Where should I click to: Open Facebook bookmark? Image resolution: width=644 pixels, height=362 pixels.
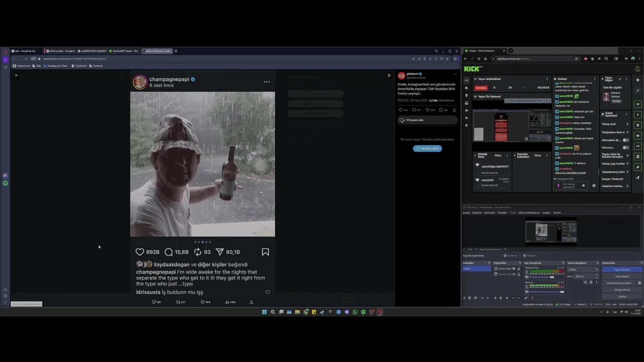pos(96,66)
